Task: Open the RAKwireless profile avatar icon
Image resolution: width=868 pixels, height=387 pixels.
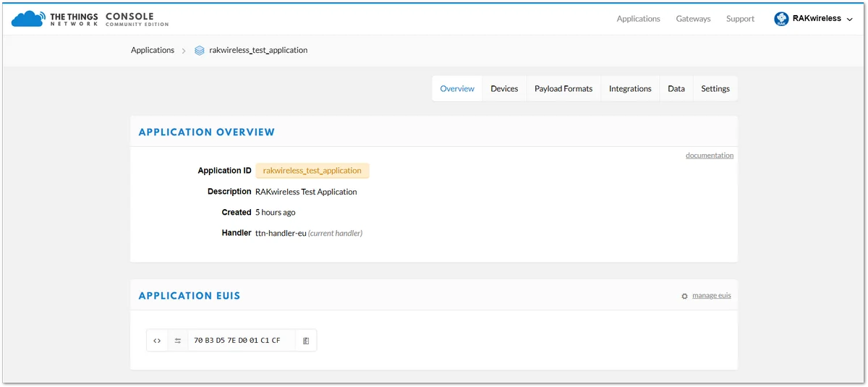Action: coord(781,19)
